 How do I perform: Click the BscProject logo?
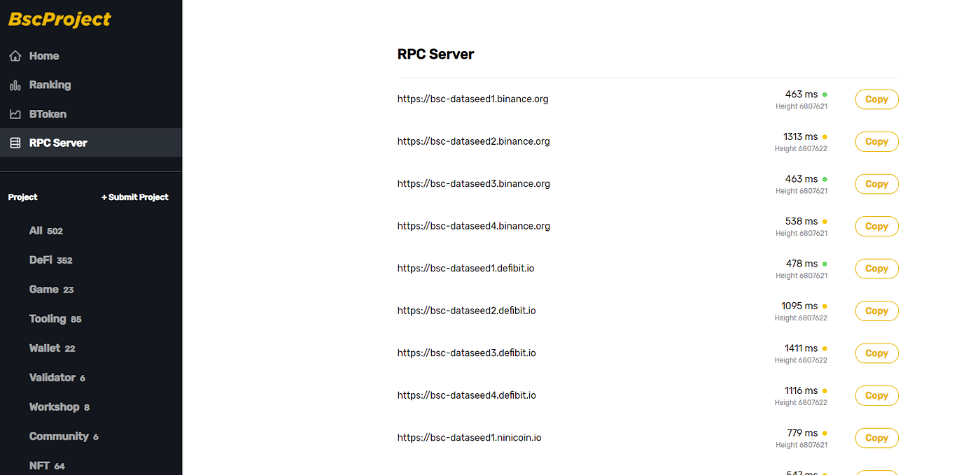click(59, 20)
